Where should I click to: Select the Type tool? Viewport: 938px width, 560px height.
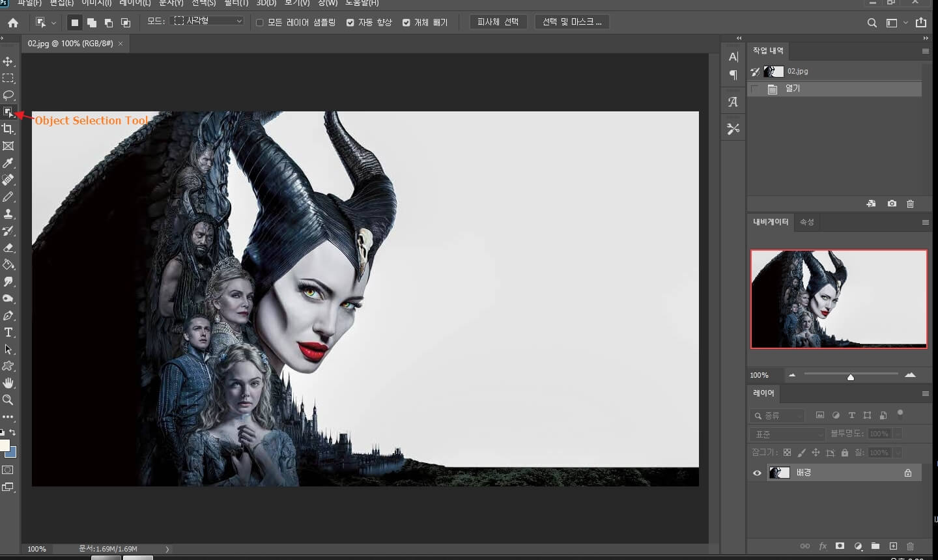coord(8,332)
